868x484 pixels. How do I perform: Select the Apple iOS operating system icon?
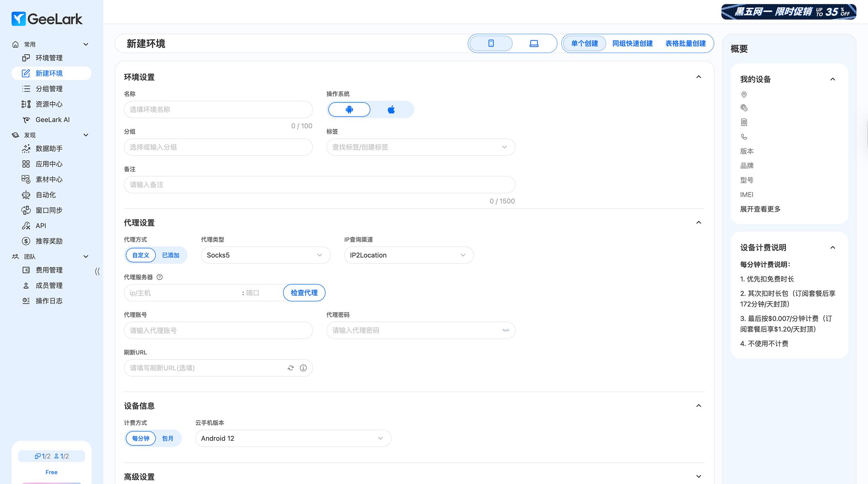(x=391, y=110)
